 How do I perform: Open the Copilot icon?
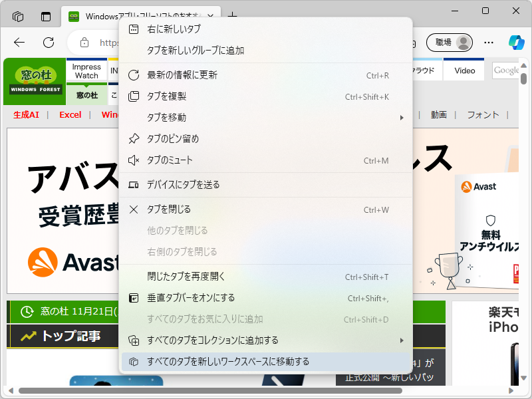point(517,43)
